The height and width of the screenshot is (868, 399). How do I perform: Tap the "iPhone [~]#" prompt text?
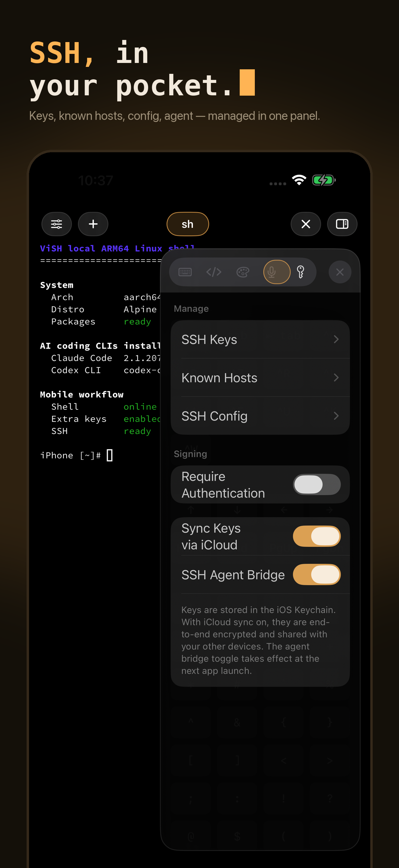click(70, 455)
